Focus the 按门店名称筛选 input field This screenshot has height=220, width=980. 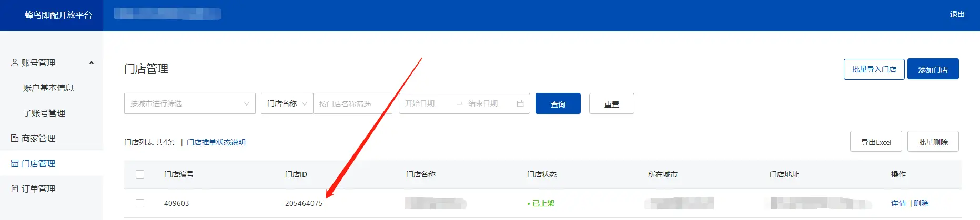pyautogui.click(x=353, y=103)
